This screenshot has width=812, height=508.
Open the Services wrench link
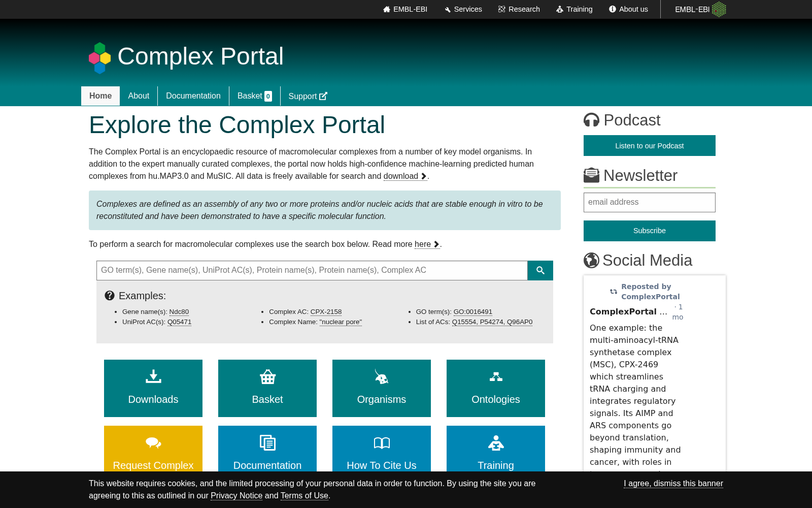tap(463, 9)
